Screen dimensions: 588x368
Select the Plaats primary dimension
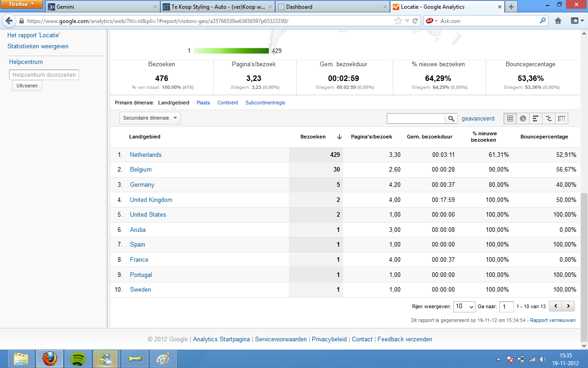(203, 103)
